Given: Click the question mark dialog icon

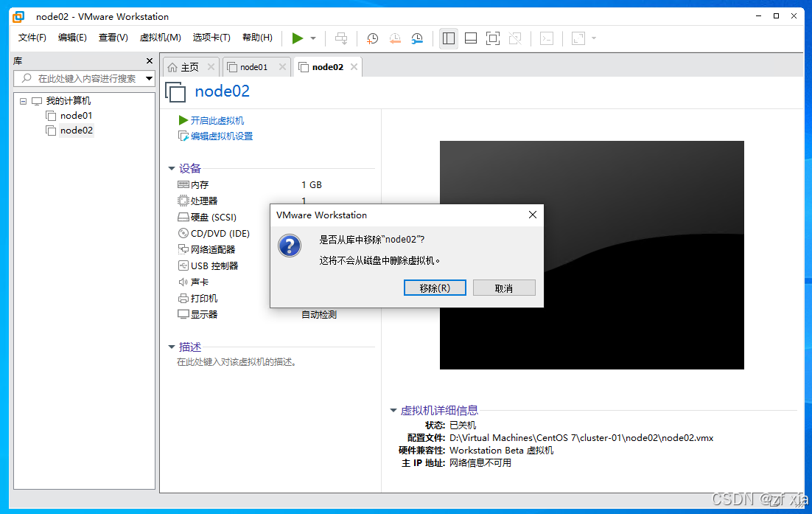Looking at the screenshot, I should point(290,246).
